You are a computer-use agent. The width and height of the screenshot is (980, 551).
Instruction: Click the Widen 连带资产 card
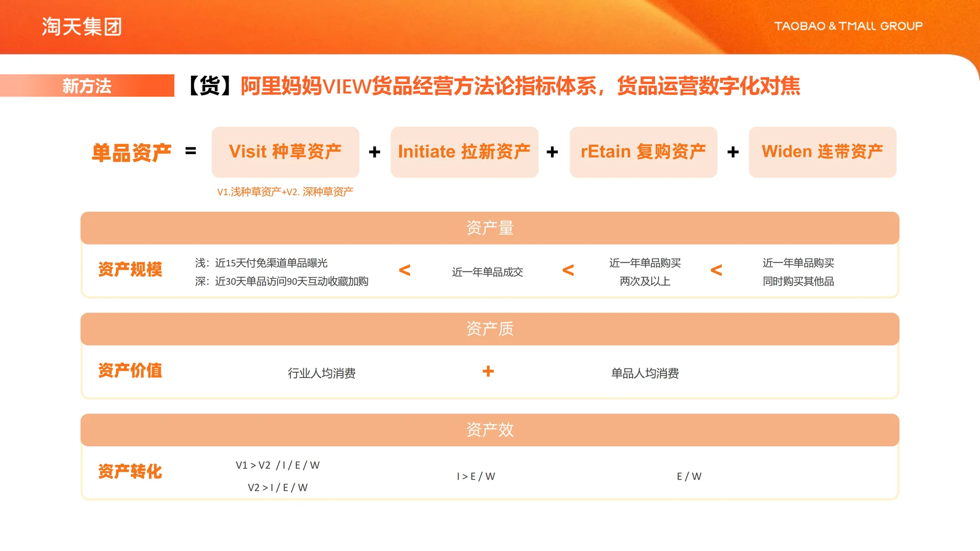pyautogui.click(x=822, y=152)
